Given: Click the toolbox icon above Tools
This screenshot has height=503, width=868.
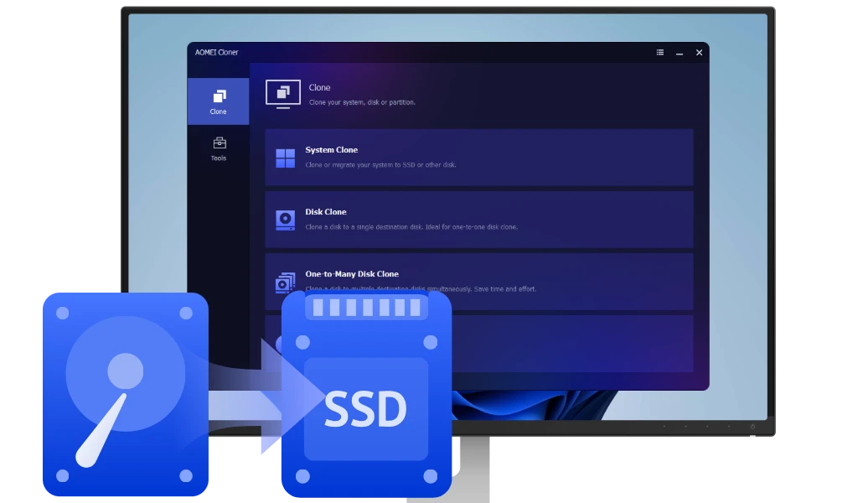Looking at the screenshot, I should (x=220, y=143).
